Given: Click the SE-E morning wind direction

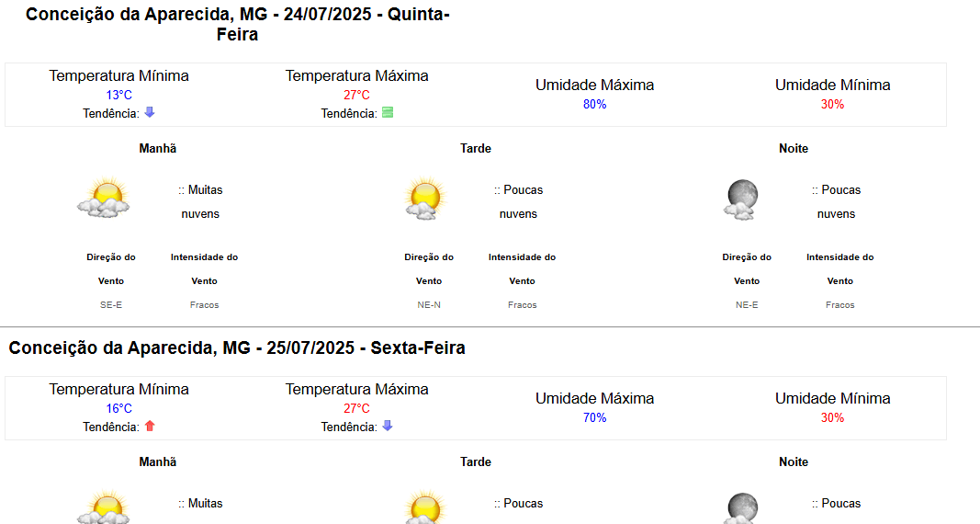Looking at the screenshot, I should click(111, 305).
